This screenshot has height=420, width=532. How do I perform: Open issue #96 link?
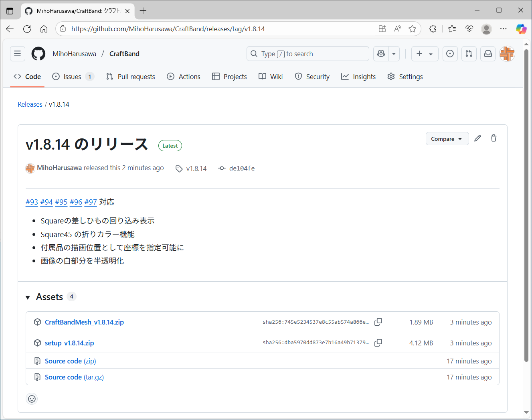tap(76, 202)
